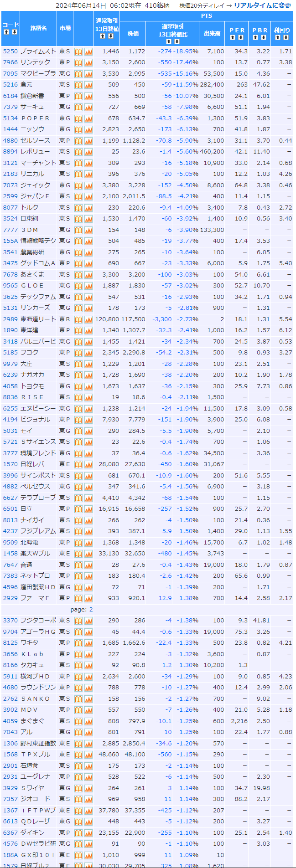Image resolution: width=296 pixels, height=868 pixels.
Task: Sort 13日終値比 column ascending arrow
Action: tap(169, 41)
